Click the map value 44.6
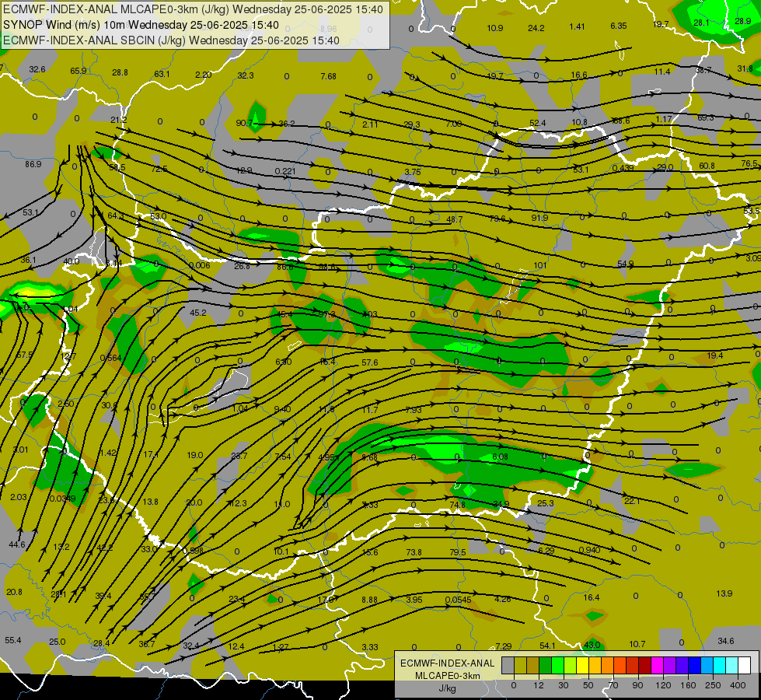The width and height of the screenshot is (761, 700). 17,544
